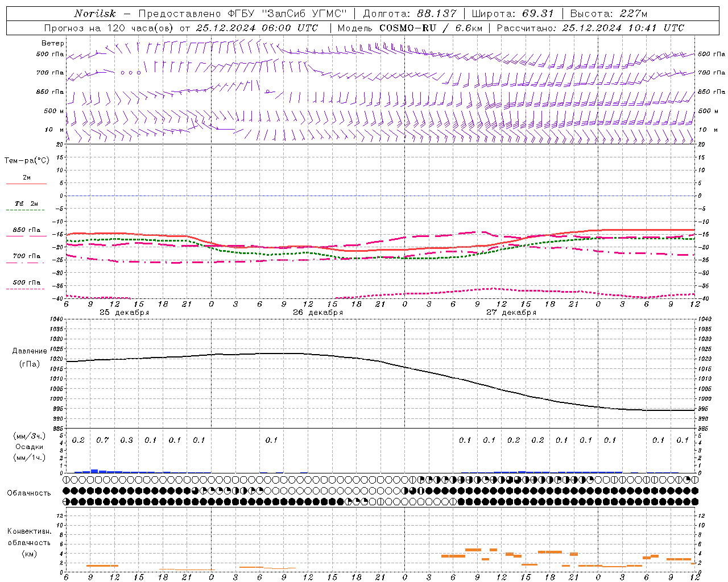Screen dimensions: 728x582
Task: Click the "10 м" wind level label on right
Action: coord(708,130)
